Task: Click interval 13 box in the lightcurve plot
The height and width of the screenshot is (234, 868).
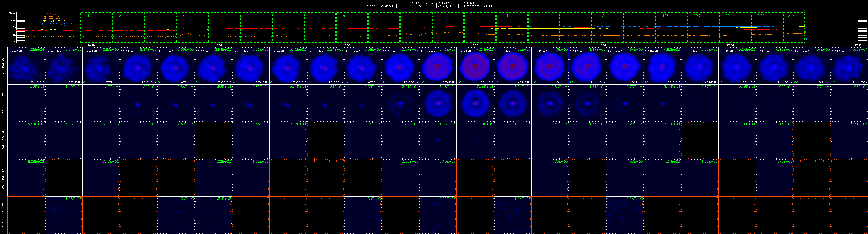Action: click(480, 28)
